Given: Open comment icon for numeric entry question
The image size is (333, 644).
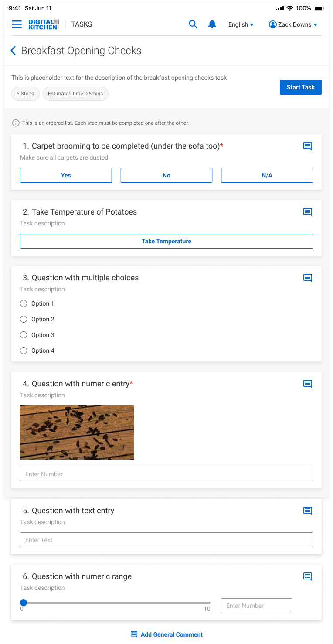Looking at the screenshot, I should point(308,384).
